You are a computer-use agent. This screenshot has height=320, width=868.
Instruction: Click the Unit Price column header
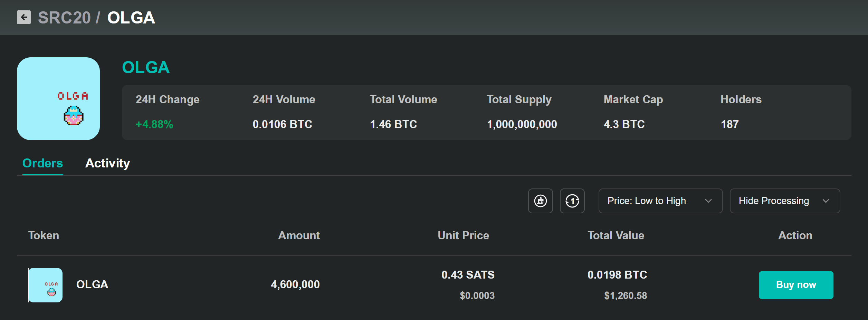tap(463, 235)
